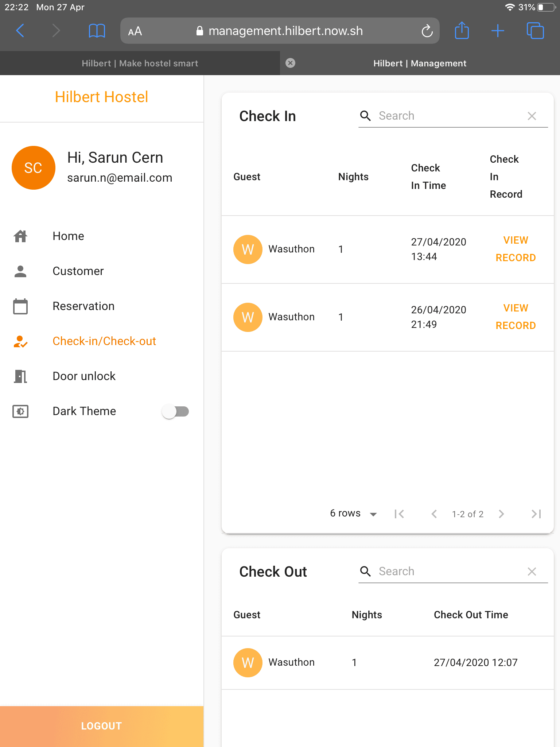Click the LOGOUT button
The image size is (560, 747).
pyautogui.click(x=102, y=726)
